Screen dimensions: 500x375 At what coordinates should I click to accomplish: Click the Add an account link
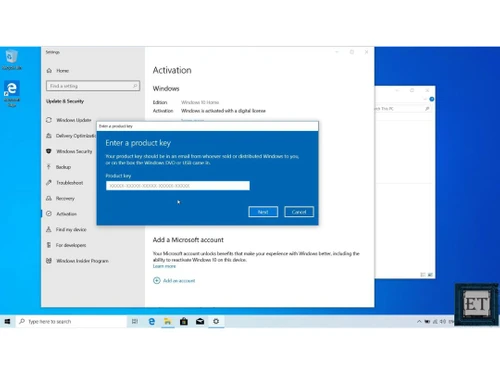point(179,281)
